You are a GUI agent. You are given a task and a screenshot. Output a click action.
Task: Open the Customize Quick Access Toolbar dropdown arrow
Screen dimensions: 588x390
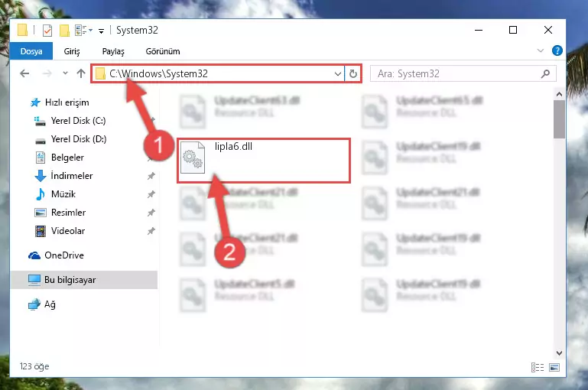coord(101,31)
